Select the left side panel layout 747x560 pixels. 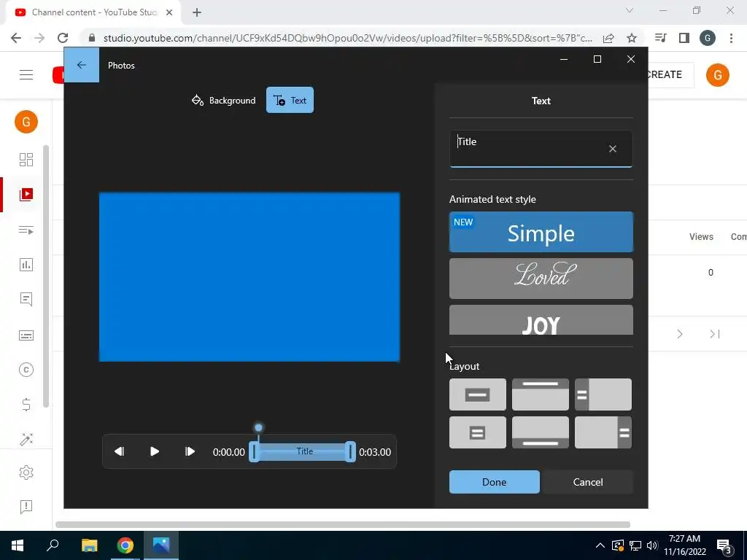(x=603, y=394)
